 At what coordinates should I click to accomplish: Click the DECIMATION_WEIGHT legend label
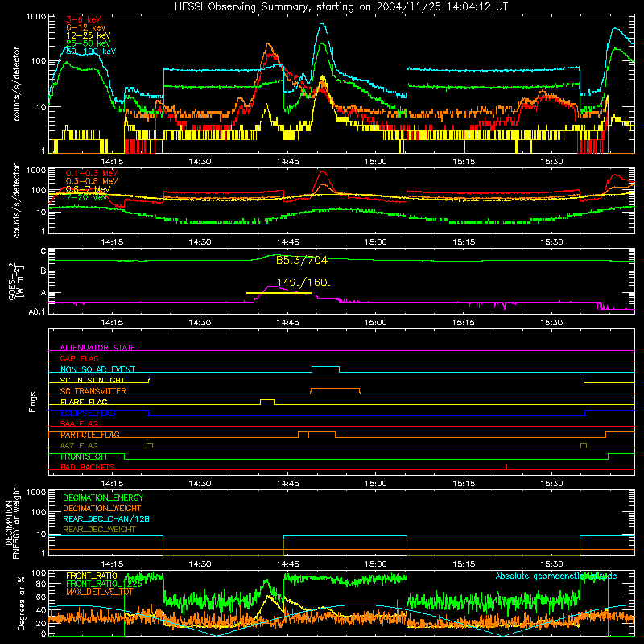pyautogui.click(x=102, y=508)
